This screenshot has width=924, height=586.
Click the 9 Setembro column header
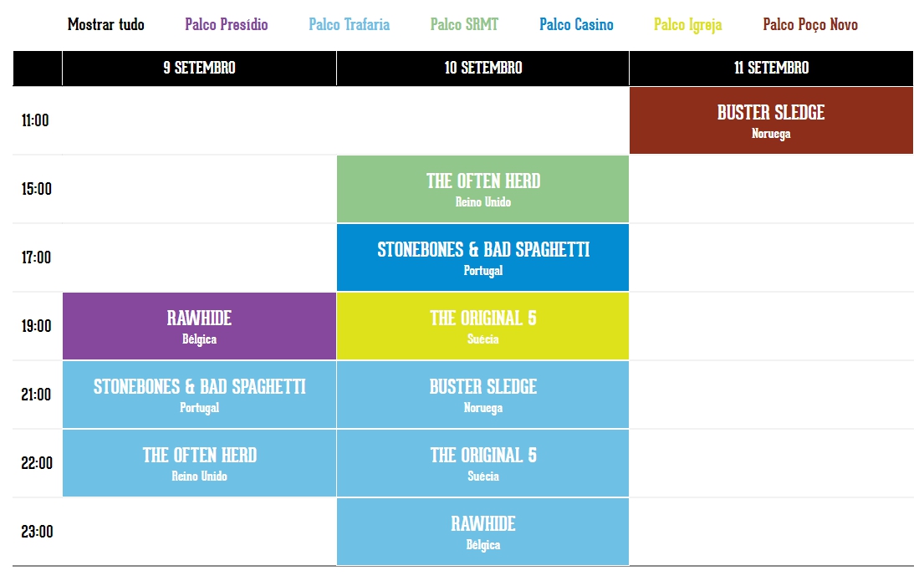pyautogui.click(x=199, y=69)
